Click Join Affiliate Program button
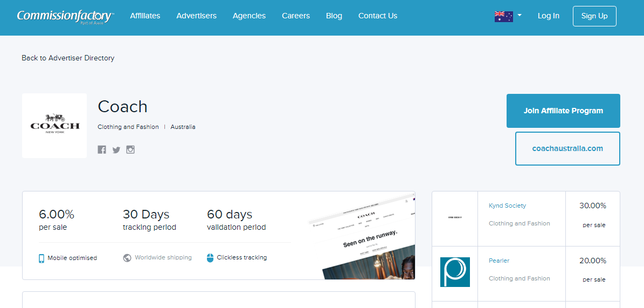Screen dimensions: 644x308 (x=563, y=111)
